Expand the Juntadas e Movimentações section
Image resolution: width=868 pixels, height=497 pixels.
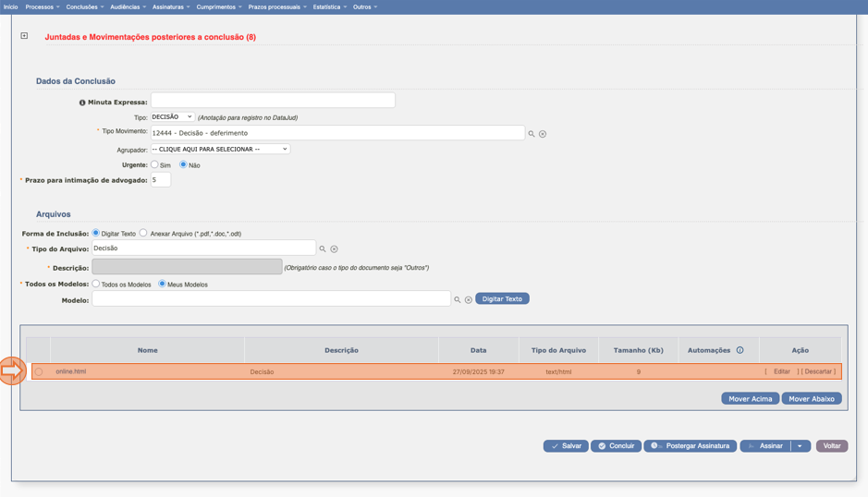24,36
